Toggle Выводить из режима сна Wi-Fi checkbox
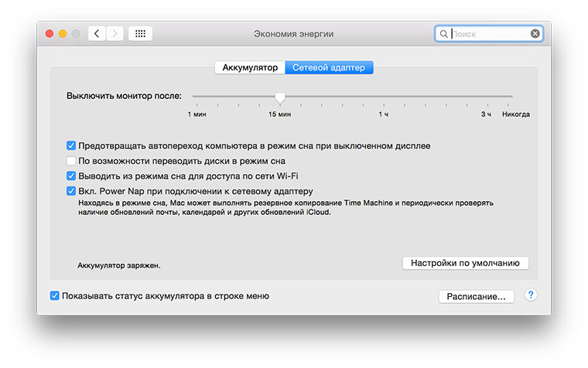This screenshot has width=588, height=368. pyautogui.click(x=71, y=176)
